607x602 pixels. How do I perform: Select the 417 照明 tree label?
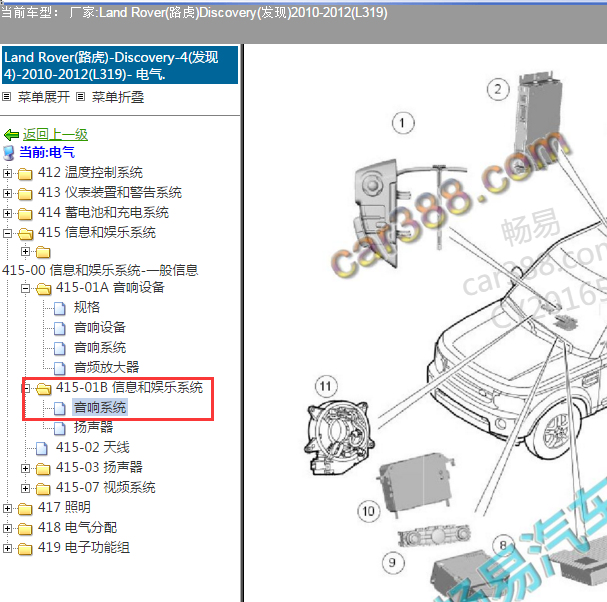(64, 507)
